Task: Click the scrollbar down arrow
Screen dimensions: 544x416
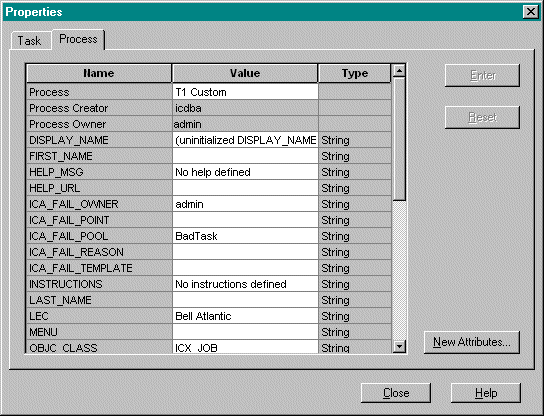Action: [399, 346]
